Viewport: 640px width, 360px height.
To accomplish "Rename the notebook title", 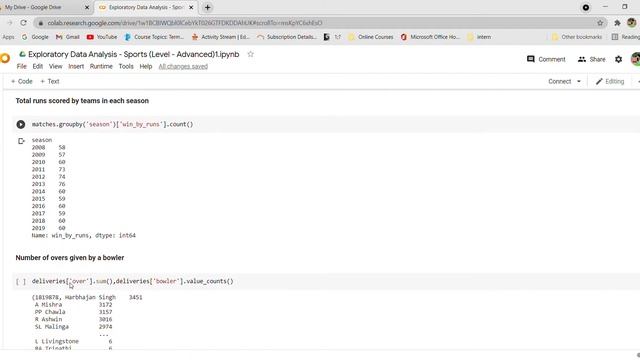I will (133, 54).
